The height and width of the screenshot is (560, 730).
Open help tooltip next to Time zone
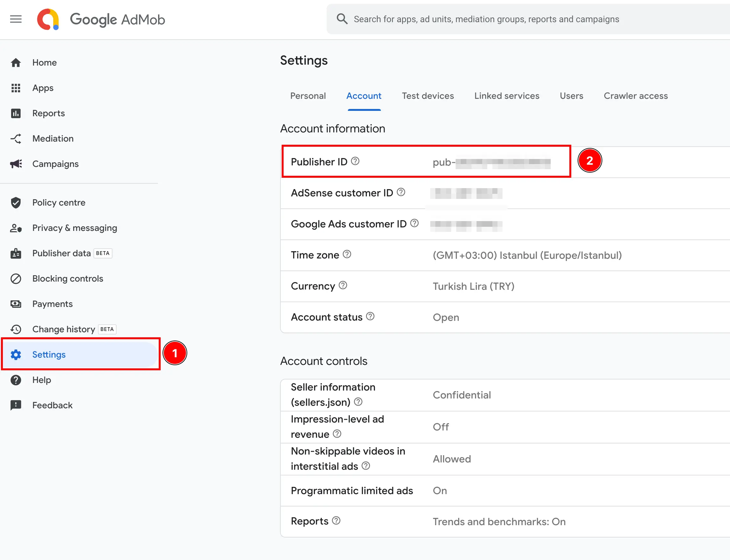(x=347, y=254)
